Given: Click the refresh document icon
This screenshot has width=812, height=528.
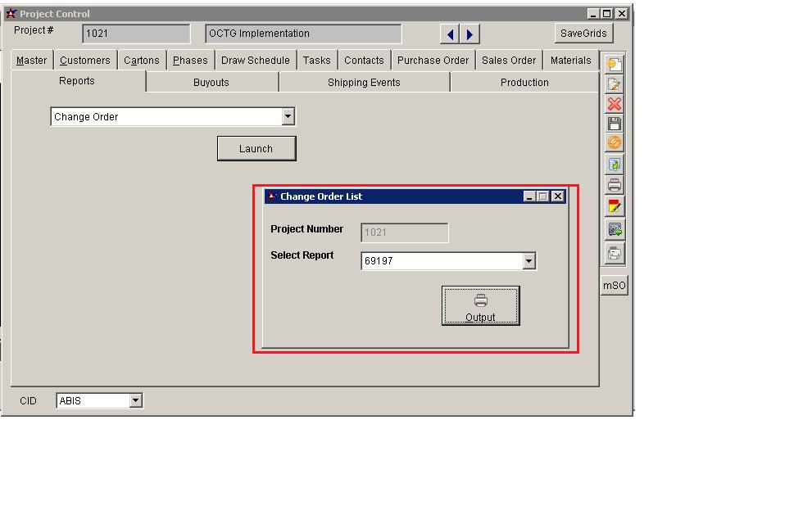Looking at the screenshot, I should [x=614, y=164].
